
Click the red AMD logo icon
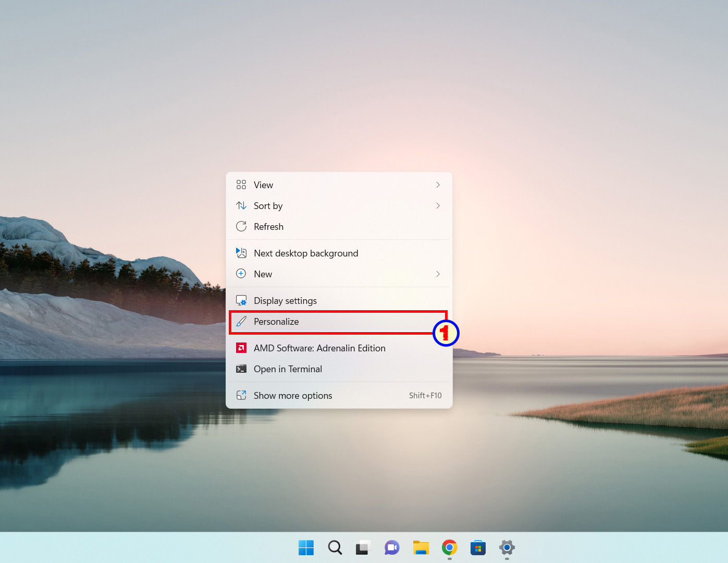click(241, 348)
